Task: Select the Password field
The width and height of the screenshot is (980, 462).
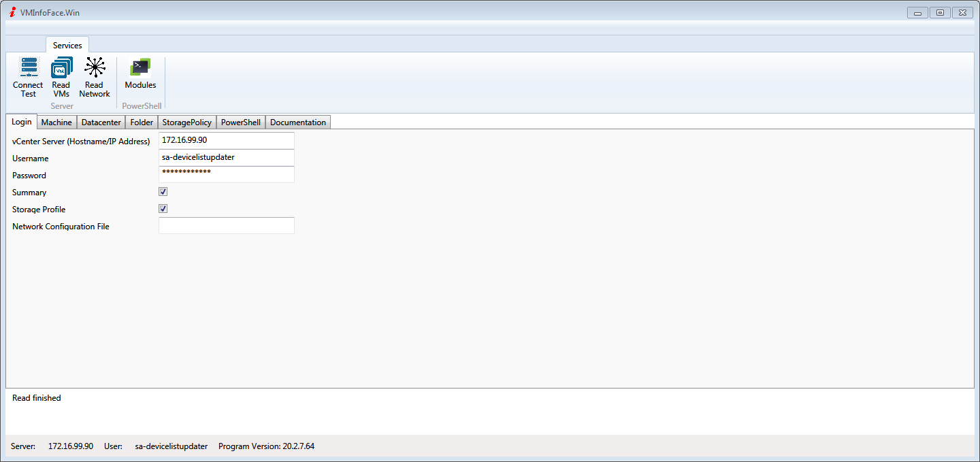Action: click(227, 174)
